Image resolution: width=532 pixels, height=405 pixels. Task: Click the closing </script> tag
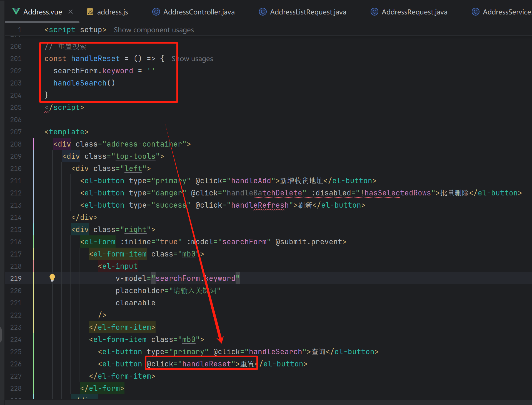coord(64,107)
